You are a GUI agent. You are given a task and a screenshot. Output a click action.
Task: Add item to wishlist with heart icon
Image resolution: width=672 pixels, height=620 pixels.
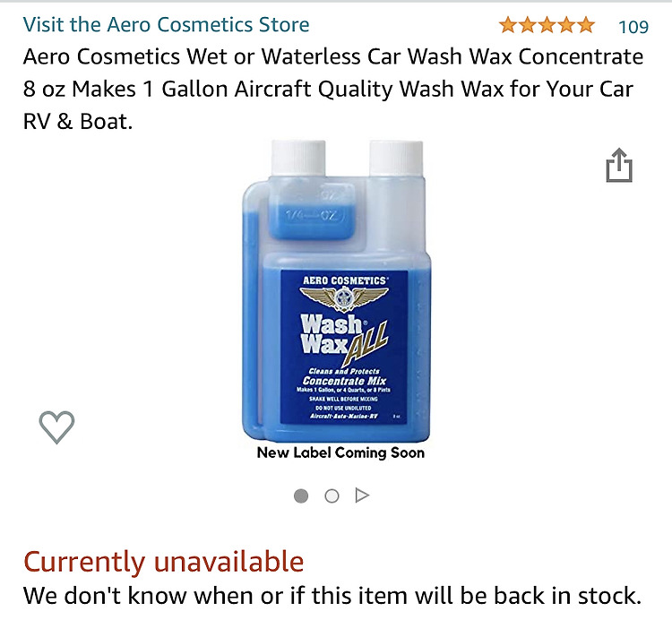pyautogui.click(x=56, y=426)
